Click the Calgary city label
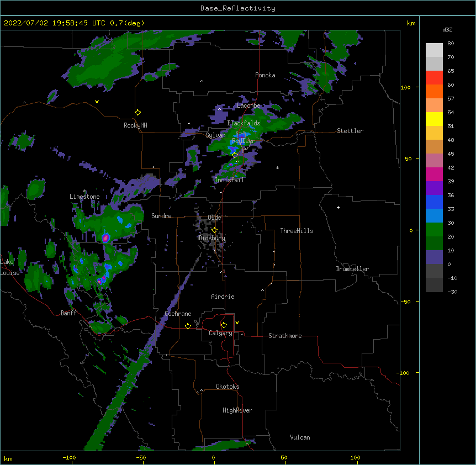The image size is (476, 465). [x=220, y=333]
